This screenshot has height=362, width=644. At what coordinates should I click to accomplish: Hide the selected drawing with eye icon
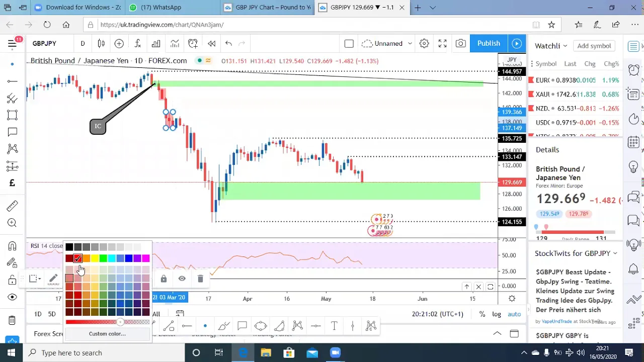click(182, 279)
